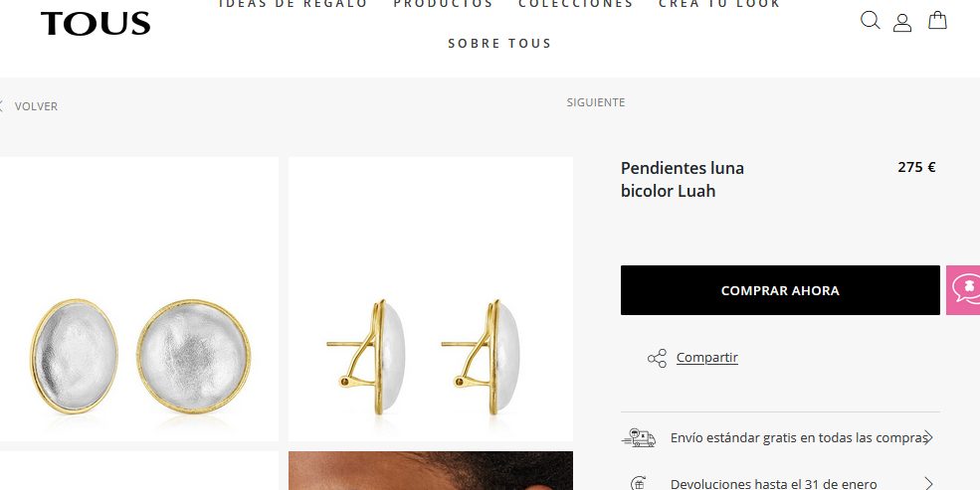Open the shopping bag icon
The image size is (980, 490).
coord(937,20)
